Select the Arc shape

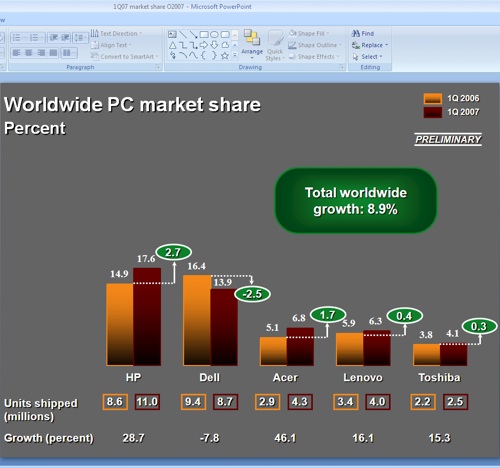(x=183, y=56)
